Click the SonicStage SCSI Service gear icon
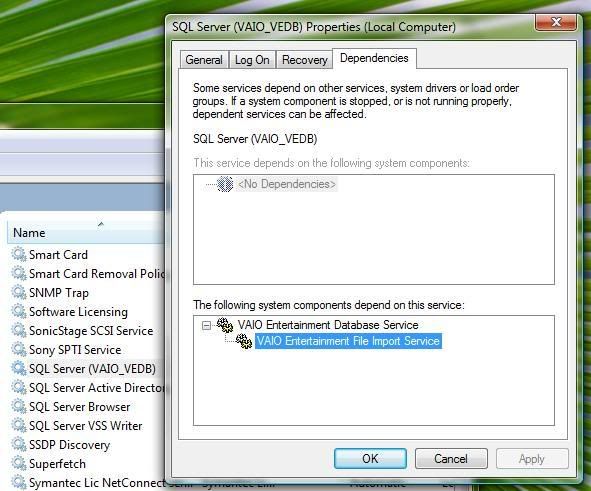Viewport: 591px width, 491px height. click(x=18, y=330)
